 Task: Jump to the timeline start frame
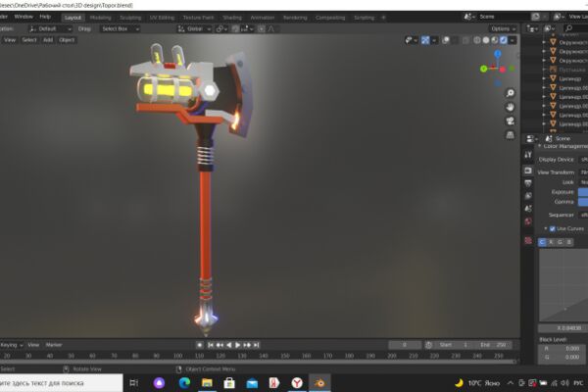tap(211, 345)
